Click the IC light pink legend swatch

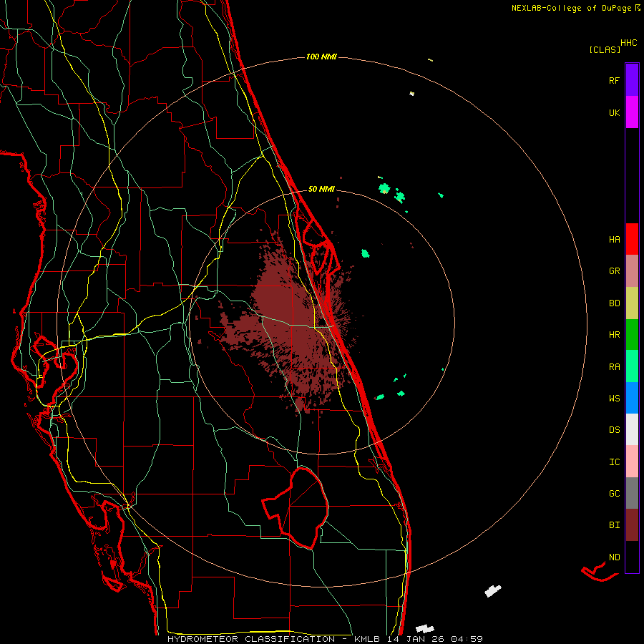point(632,462)
